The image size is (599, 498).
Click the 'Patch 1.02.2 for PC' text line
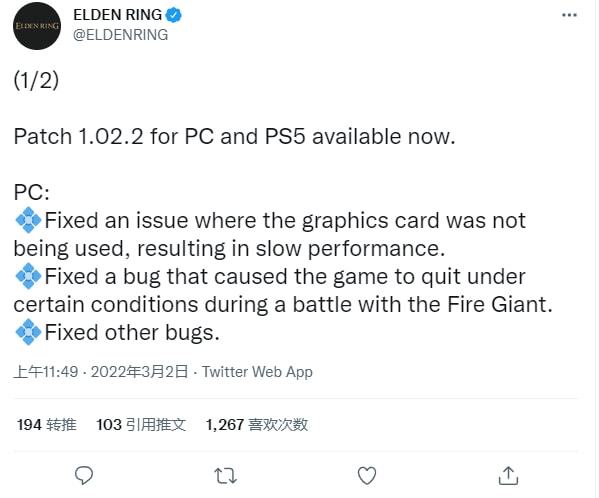[235, 136]
